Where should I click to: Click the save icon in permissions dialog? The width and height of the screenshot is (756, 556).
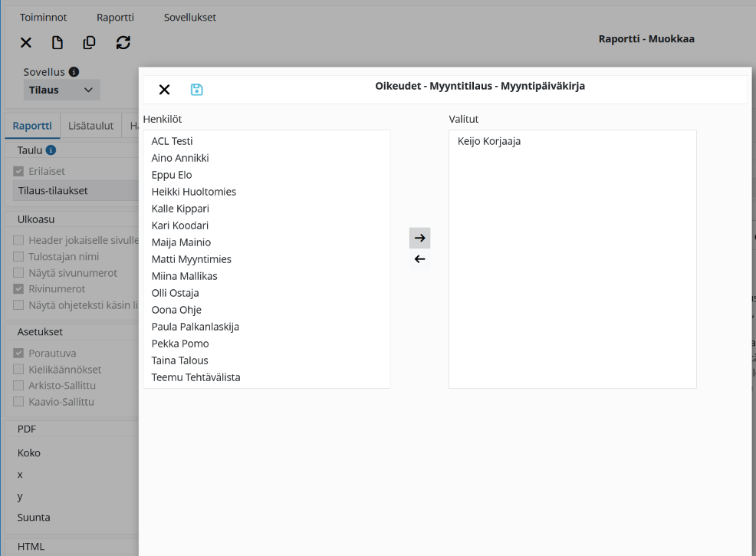[197, 90]
